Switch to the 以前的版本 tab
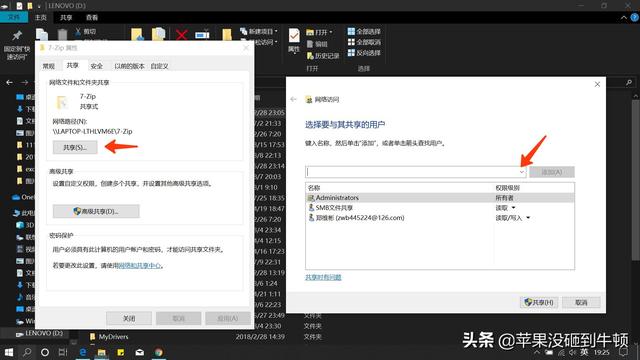The width and height of the screenshot is (640, 360). tap(129, 66)
